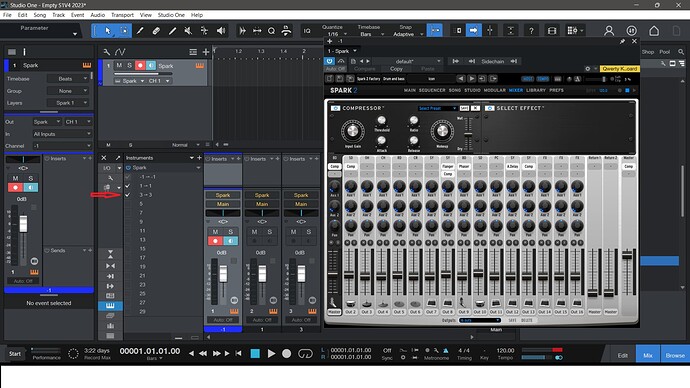The image size is (690, 388).
Task: Expand the Layers Spark 1 dropdown
Action: [68, 102]
